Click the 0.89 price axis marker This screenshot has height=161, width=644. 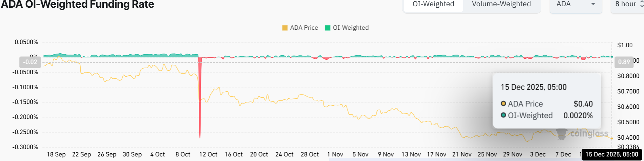click(624, 62)
